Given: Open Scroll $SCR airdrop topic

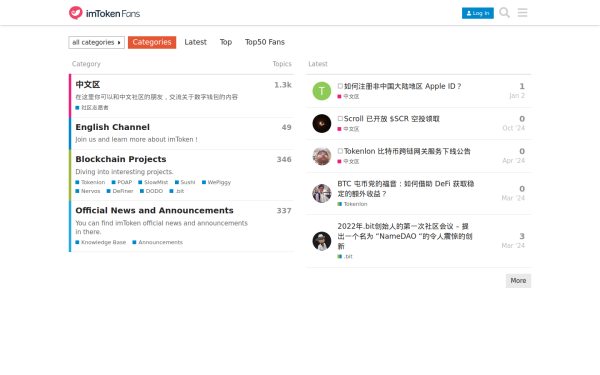Looking at the screenshot, I should [388, 119].
